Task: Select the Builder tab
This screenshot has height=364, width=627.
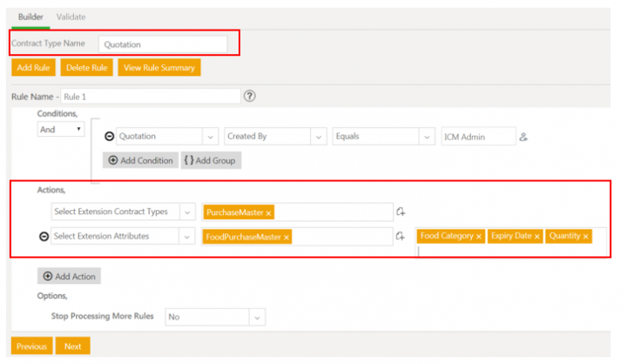Action: pyautogui.click(x=30, y=17)
